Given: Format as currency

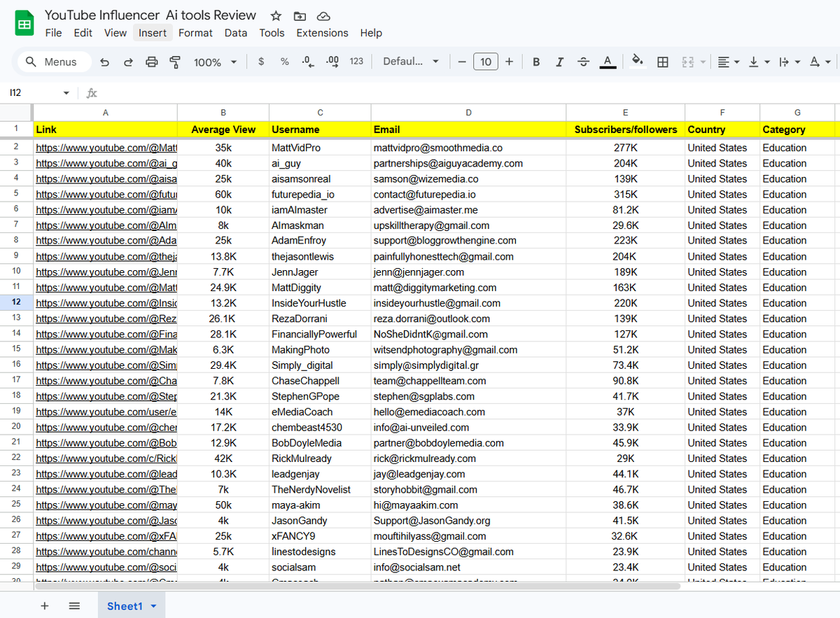Looking at the screenshot, I should (261, 62).
